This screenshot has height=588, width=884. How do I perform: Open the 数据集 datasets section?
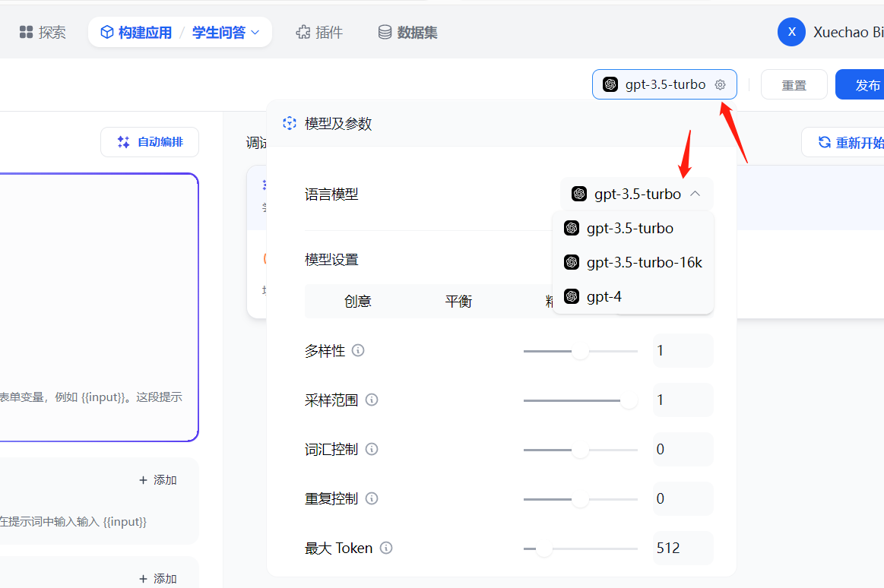407,33
